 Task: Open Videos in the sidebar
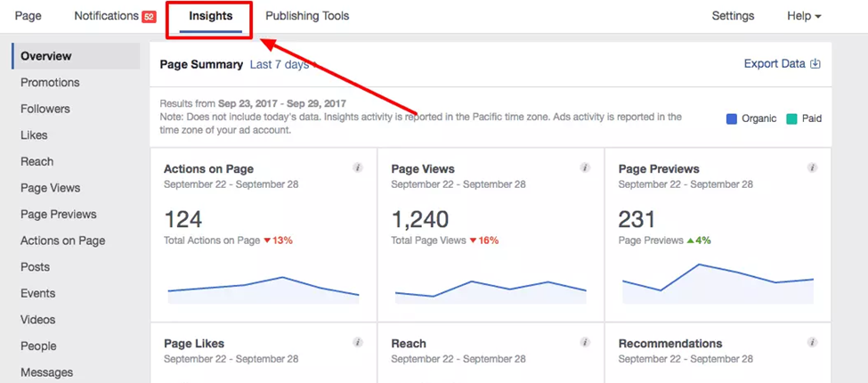(x=37, y=320)
